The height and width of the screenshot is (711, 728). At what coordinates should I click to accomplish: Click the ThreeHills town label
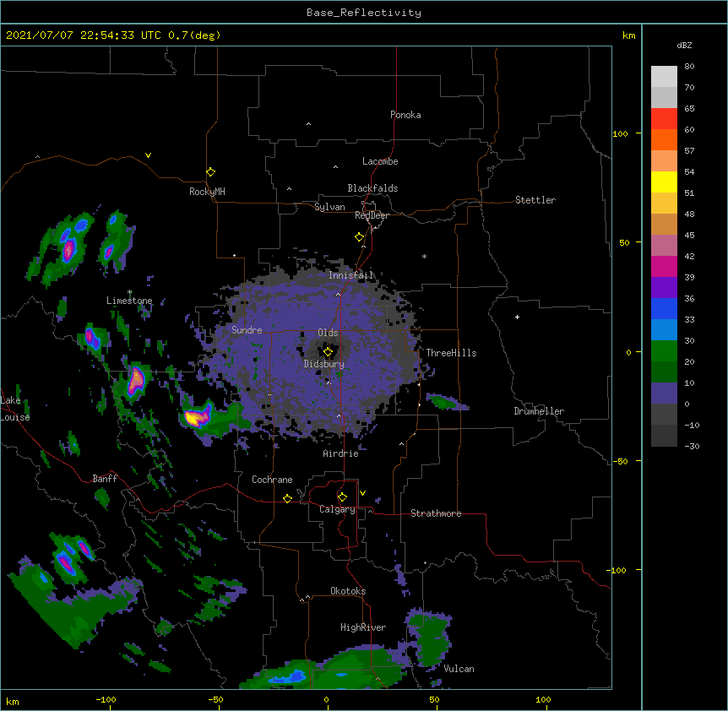[451, 353]
